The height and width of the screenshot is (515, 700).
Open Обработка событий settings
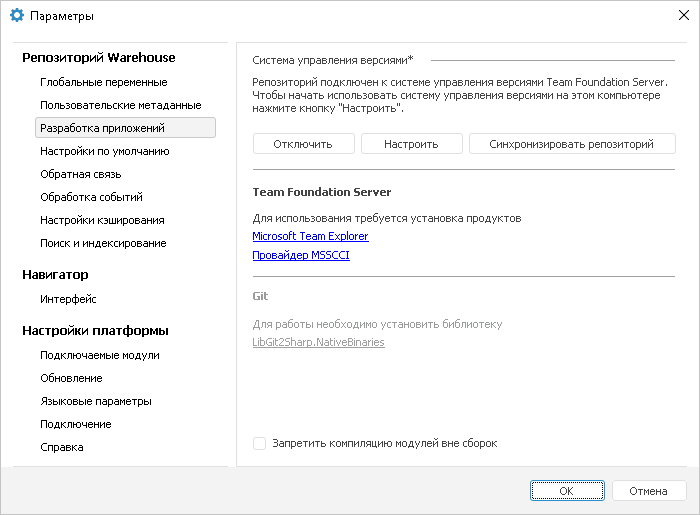(91, 197)
